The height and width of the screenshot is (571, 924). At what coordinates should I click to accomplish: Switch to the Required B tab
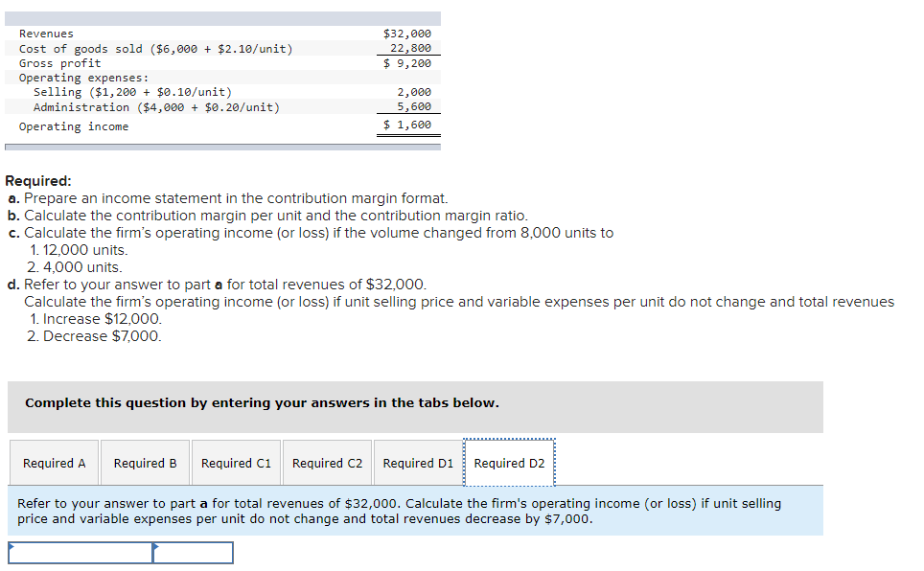(145, 463)
